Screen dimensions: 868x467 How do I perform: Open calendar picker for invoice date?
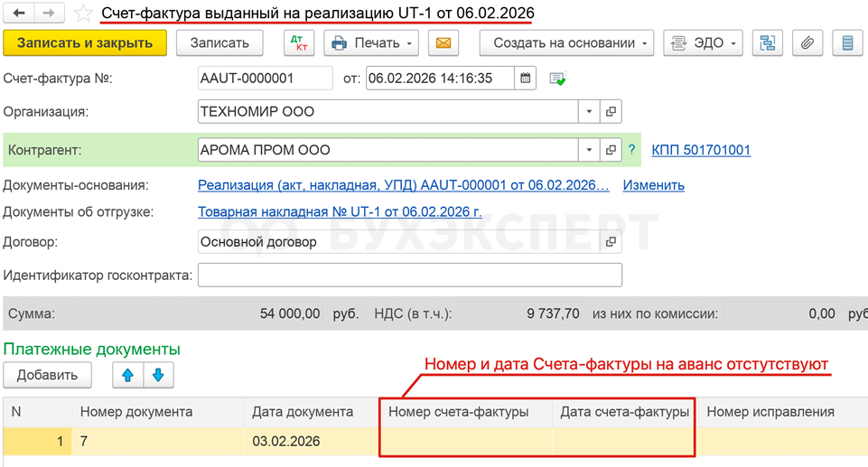pyautogui.click(x=526, y=78)
